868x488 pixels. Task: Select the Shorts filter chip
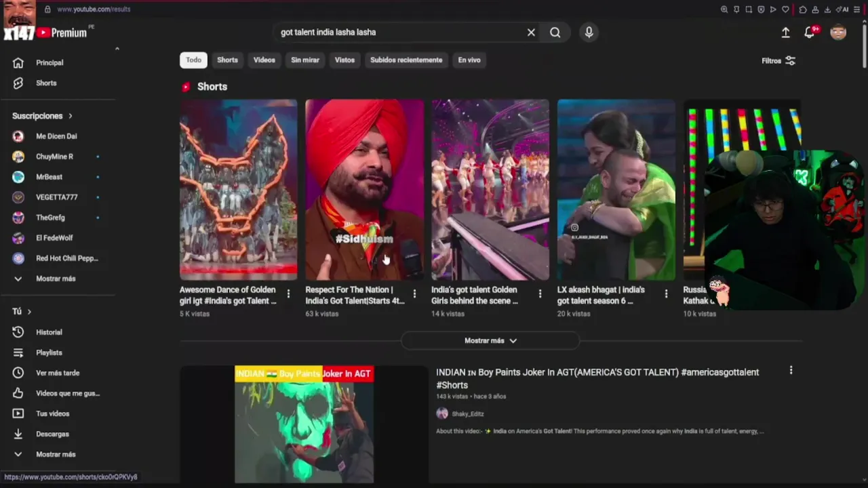(227, 60)
